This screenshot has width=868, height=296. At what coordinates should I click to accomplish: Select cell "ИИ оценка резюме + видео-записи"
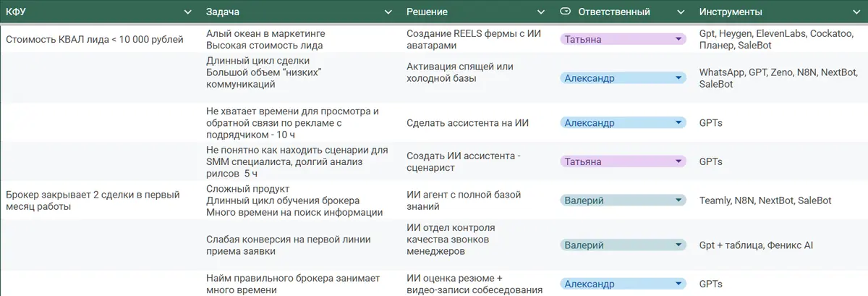coord(479,284)
